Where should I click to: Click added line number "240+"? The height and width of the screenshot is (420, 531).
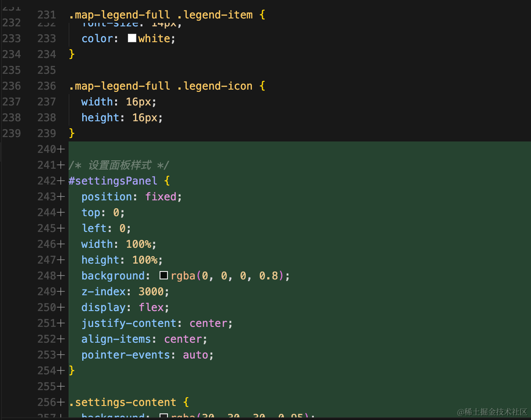(51, 149)
